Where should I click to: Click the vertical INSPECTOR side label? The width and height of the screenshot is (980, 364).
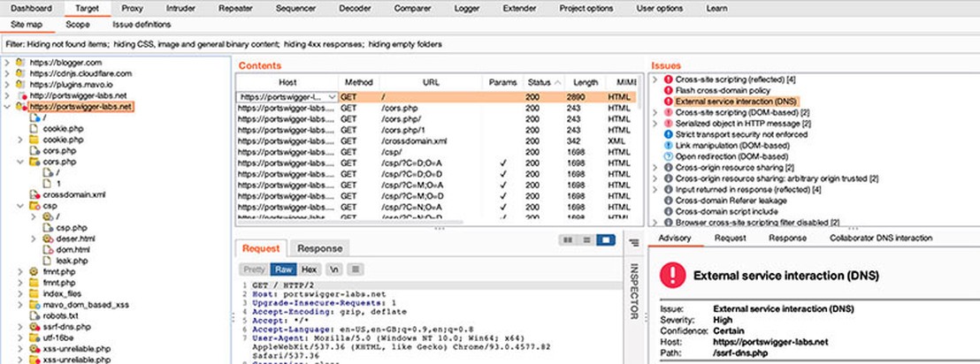tap(633, 291)
